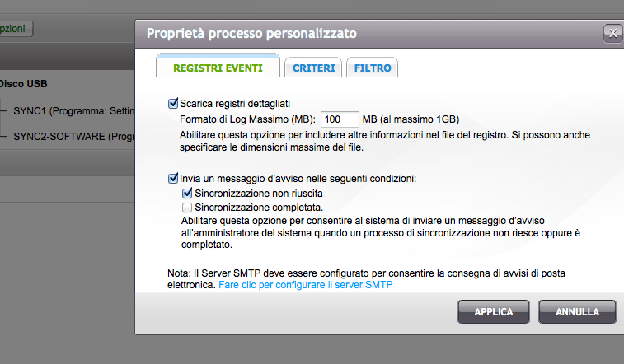Select the FILTRO tab
The width and height of the screenshot is (624, 364).
(x=373, y=68)
